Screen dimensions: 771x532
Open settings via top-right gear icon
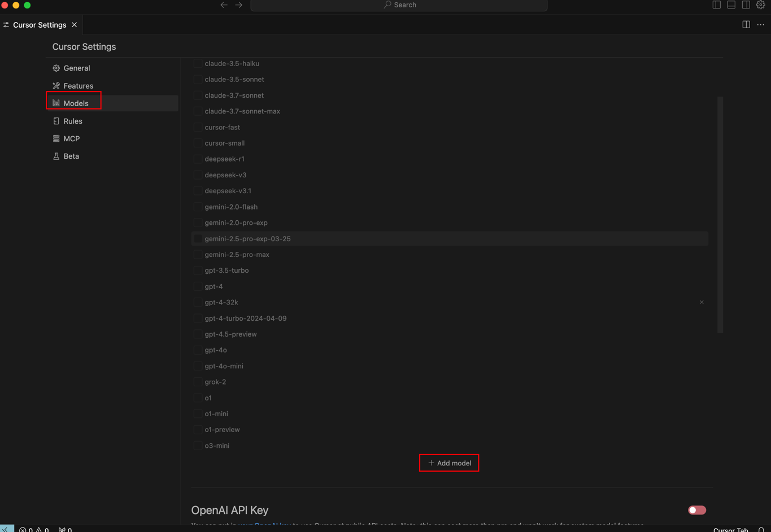pos(760,5)
